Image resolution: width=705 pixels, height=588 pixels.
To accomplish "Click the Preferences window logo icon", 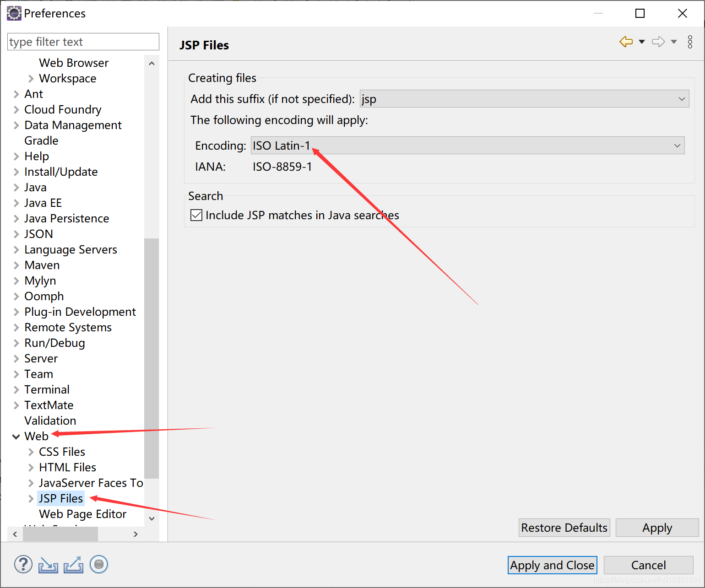I will [x=14, y=13].
